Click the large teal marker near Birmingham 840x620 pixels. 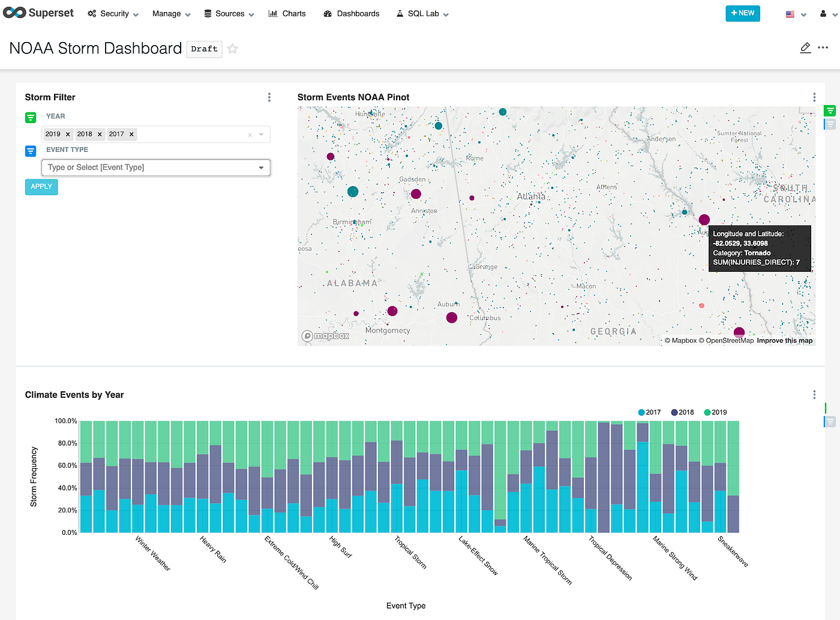pyautogui.click(x=353, y=191)
